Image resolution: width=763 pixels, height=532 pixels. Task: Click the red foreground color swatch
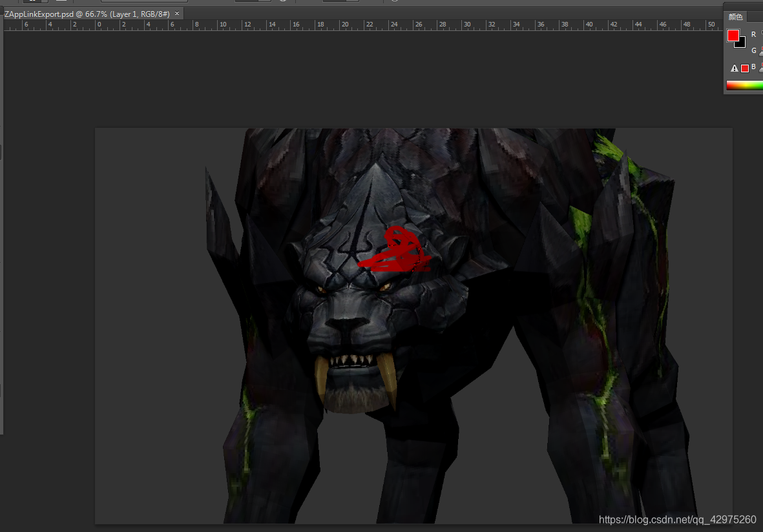point(733,36)
